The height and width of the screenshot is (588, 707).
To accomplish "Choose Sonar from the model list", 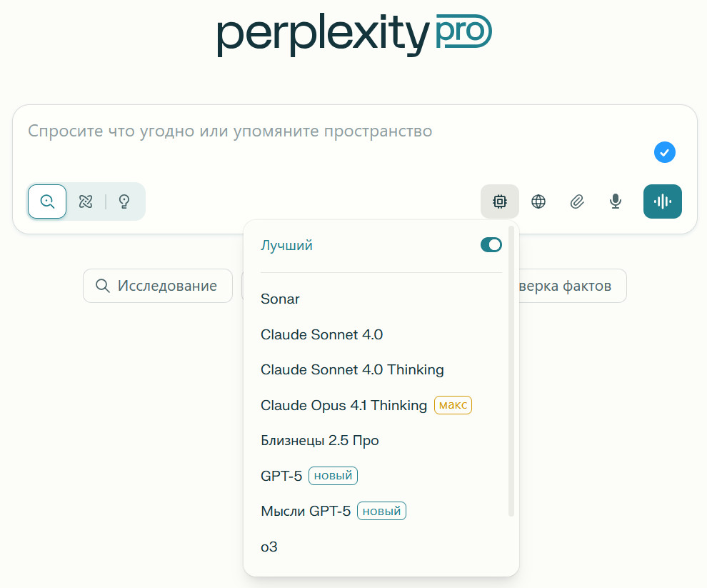I will (281, 299).
